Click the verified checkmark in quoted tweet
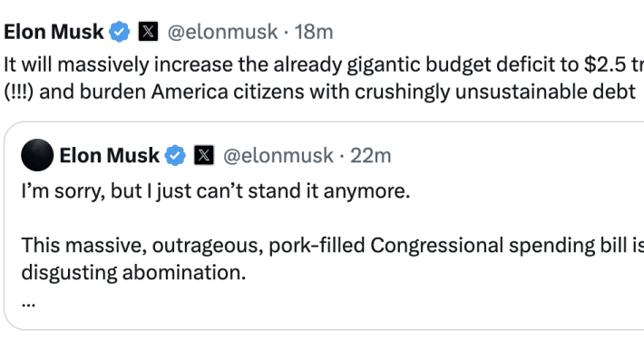The image size is (644, 340). click(175, 155)
